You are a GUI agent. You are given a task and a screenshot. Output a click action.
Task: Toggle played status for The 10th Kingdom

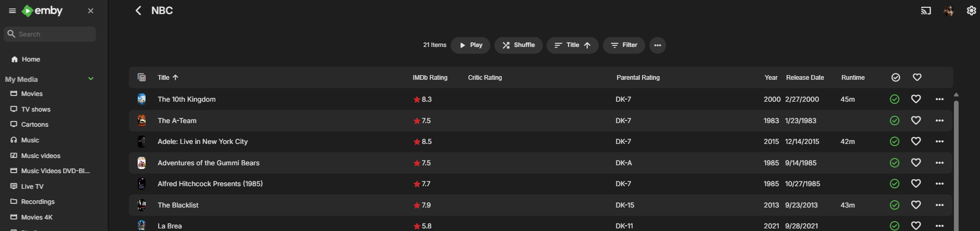pyautogui.click(x=894, y=99)
